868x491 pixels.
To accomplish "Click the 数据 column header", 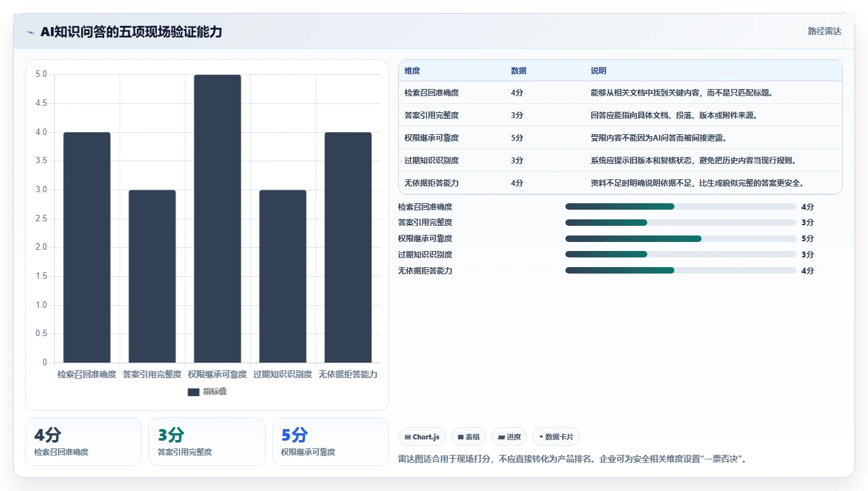I will coord(519,71).
